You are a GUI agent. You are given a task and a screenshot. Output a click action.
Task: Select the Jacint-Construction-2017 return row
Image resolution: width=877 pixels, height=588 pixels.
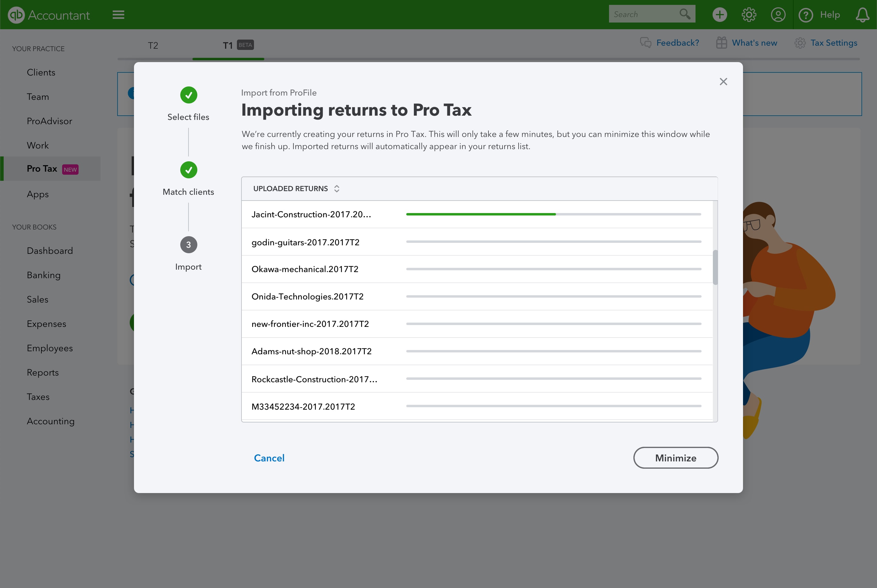click(x=477, y=214)
